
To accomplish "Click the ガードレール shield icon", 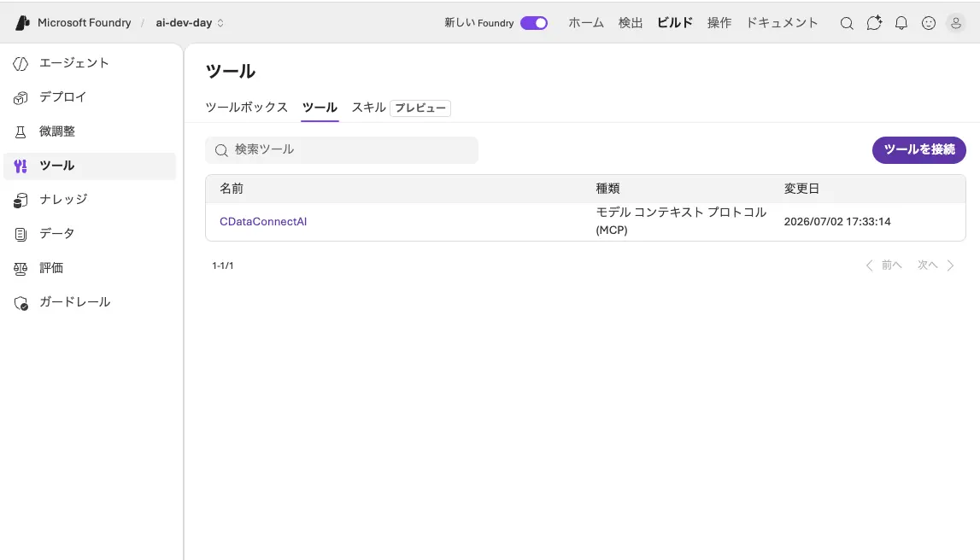I will tap(21, 303).
